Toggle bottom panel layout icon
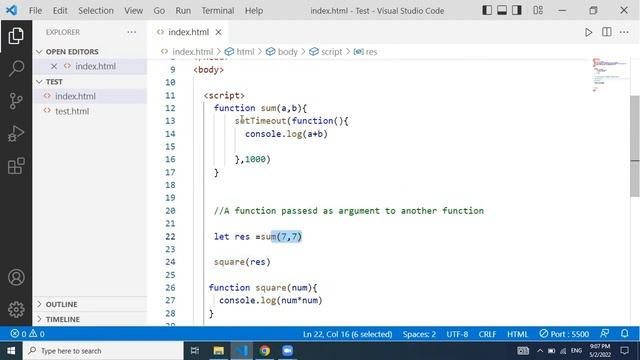Image resolution: width=640 pixels, height=360 pixels. 502,11
